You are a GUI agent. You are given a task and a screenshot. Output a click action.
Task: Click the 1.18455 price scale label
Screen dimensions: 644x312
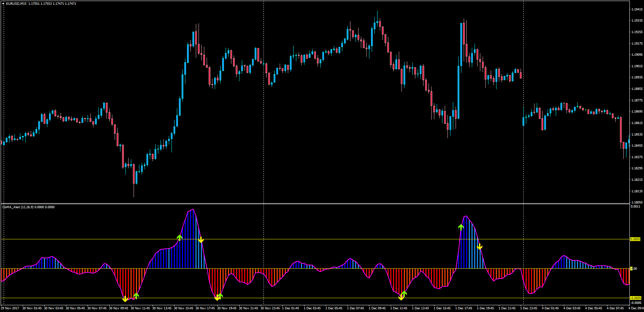coord(637,146)
